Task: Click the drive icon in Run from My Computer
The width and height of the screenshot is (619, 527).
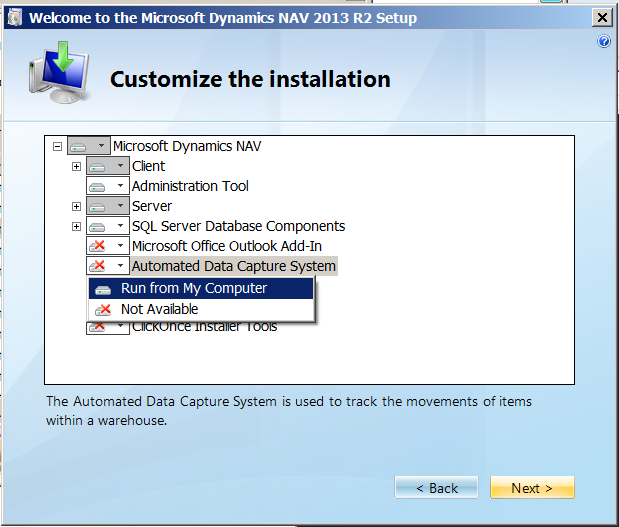Action: (103, 290)
